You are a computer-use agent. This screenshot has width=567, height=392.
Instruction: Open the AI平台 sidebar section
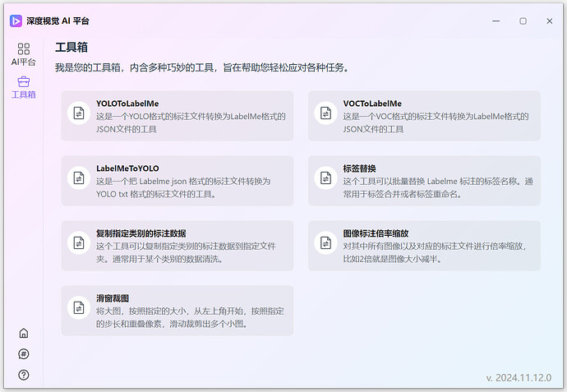point(24,54)
